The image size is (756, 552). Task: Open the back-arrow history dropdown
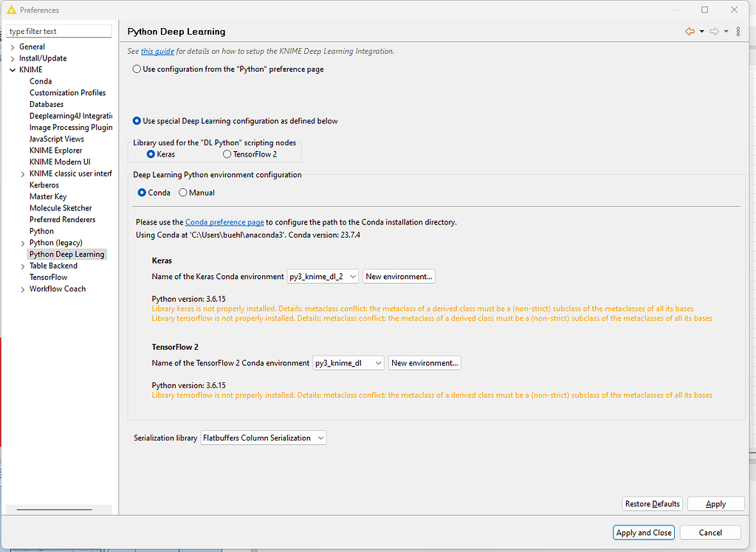[701, 32]
